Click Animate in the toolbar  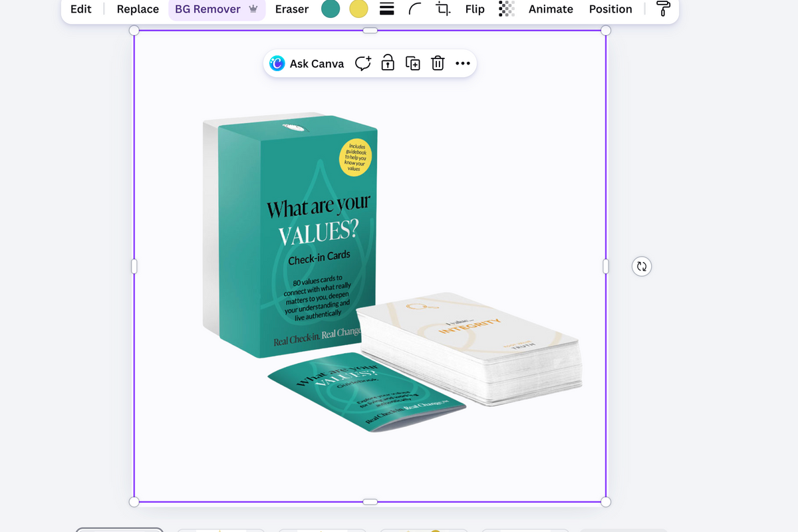[x=551, y=9]
